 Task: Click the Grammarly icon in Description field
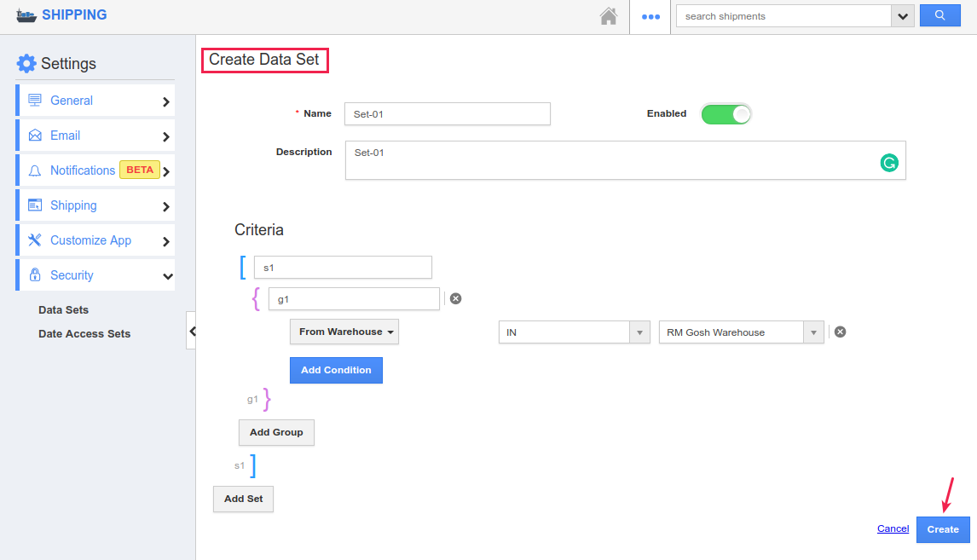click(889, 163)
